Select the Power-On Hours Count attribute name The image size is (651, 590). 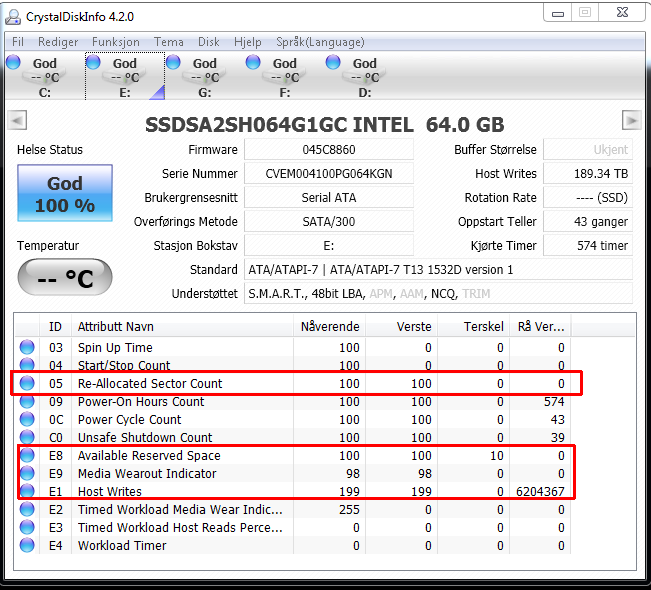[141, 401]
